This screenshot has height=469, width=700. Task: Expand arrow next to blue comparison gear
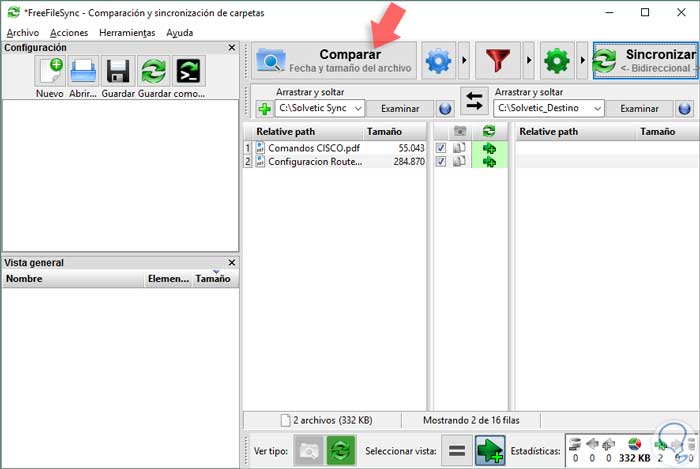tap(464, 61)
